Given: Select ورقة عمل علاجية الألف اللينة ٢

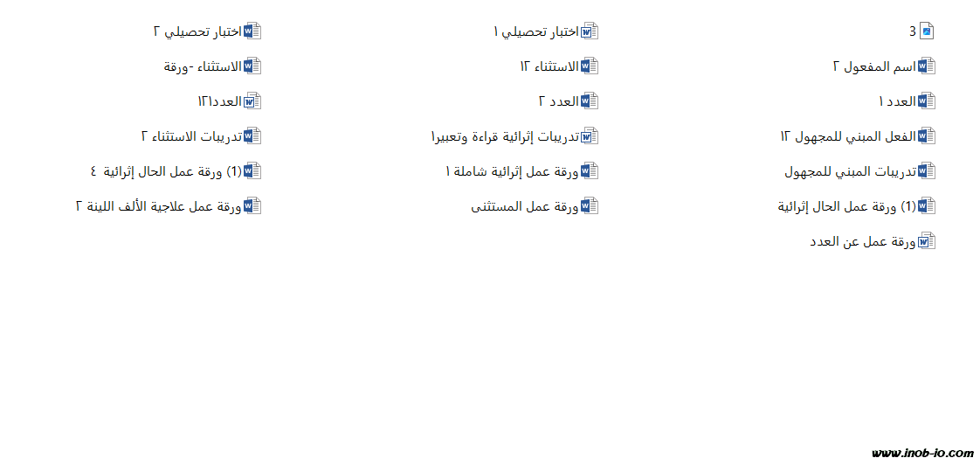Looking at the screenshot, I should pos(158,206).
